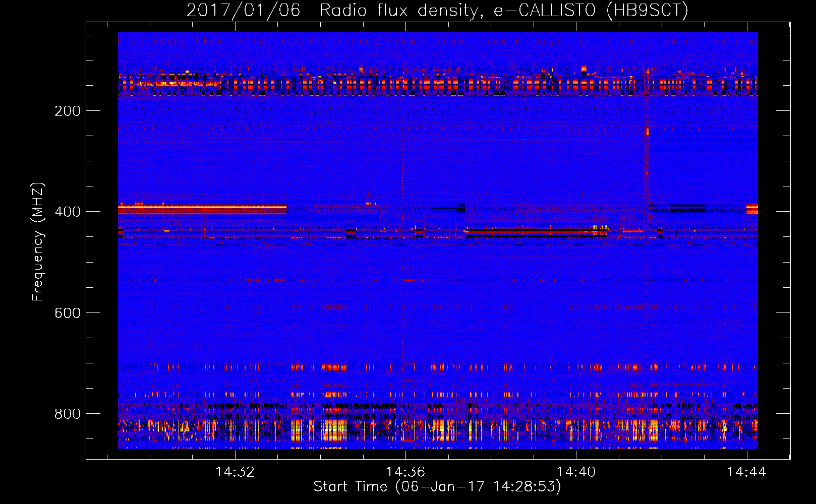The width and height of the screenshot is (816, 504).
Task: Click the 'Frequency (MHZ)' axis title
Action: [x=38, y=241]
